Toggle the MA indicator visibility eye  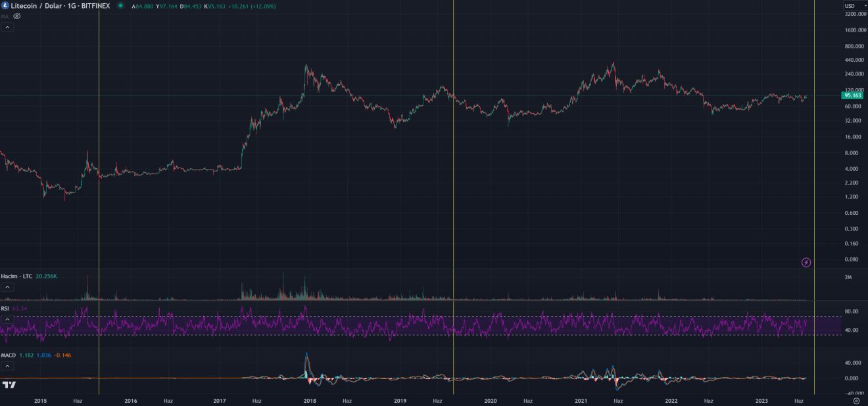tap(17, 16)
